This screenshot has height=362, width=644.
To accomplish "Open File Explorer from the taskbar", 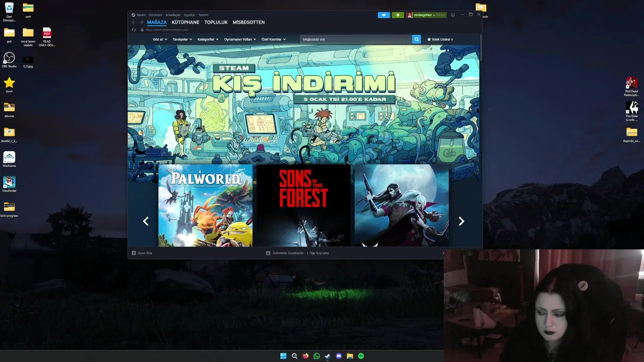I will [350, 356].
